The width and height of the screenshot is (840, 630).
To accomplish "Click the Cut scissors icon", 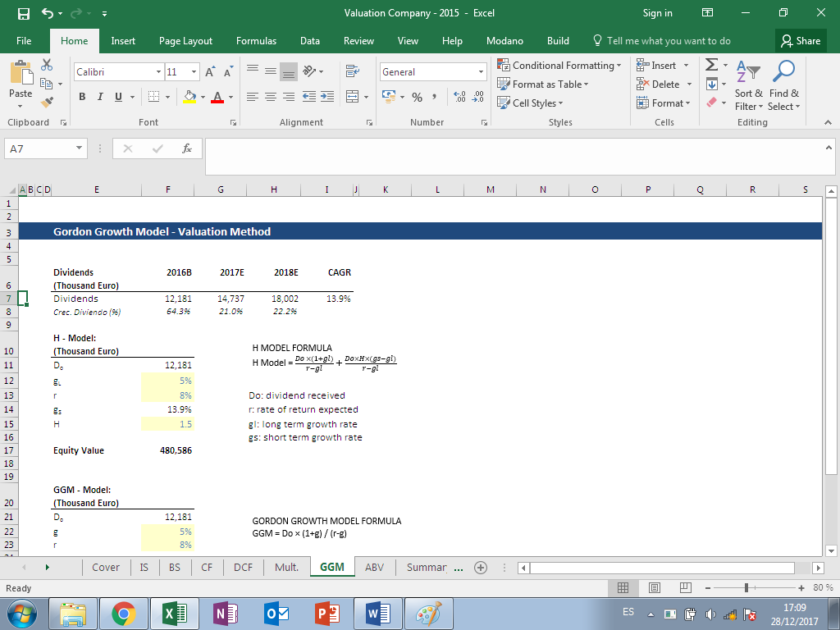I will point(47,66).
